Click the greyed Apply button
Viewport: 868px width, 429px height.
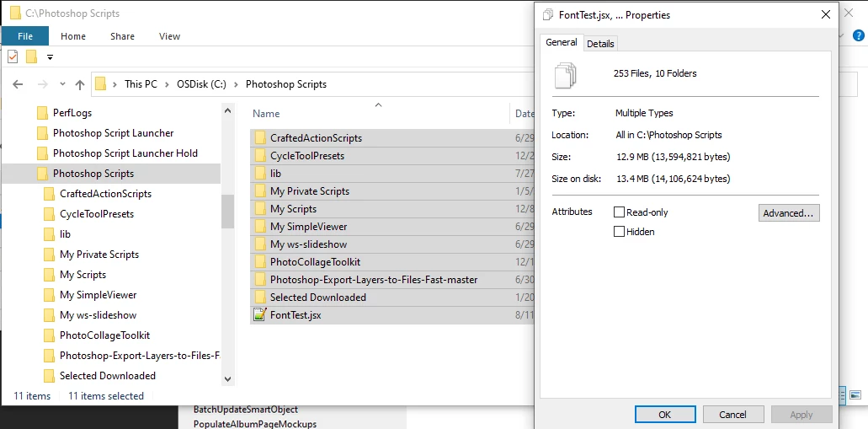click(801, 415)
